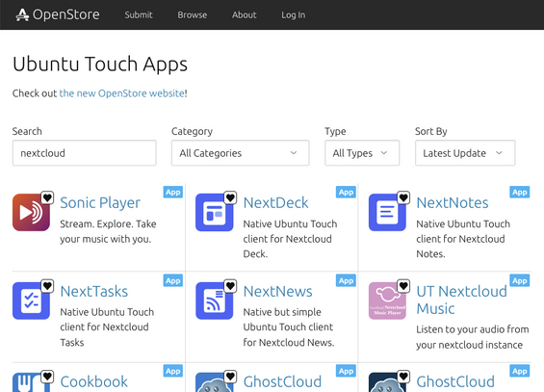Open the Category dropdown

click(240, 153)
